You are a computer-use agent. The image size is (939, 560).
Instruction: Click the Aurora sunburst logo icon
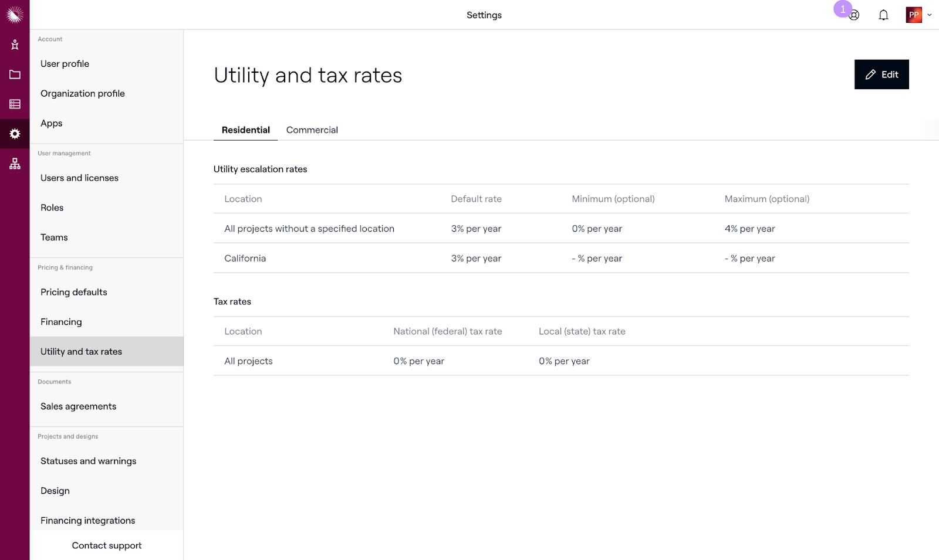click(15, 15)
